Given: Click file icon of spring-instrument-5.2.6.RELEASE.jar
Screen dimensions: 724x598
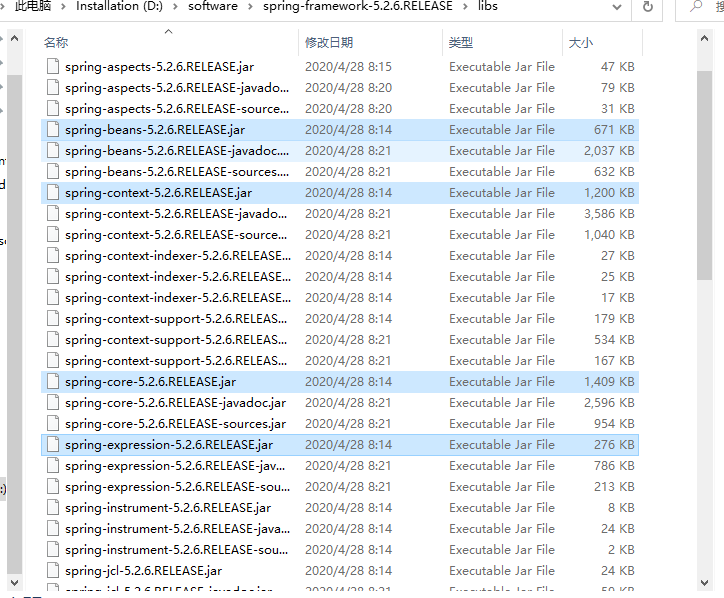Looking at the screenshot, I should [53, 508].
